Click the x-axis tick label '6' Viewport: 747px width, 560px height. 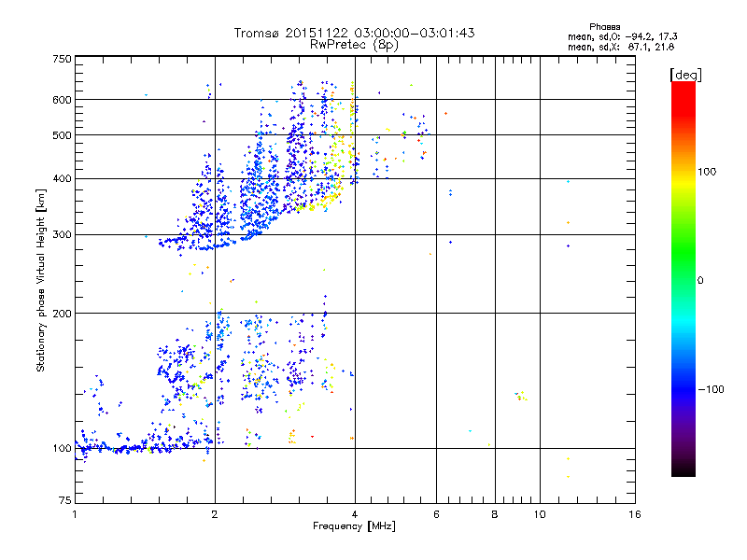pyautogui.click(x=436, y=514)
